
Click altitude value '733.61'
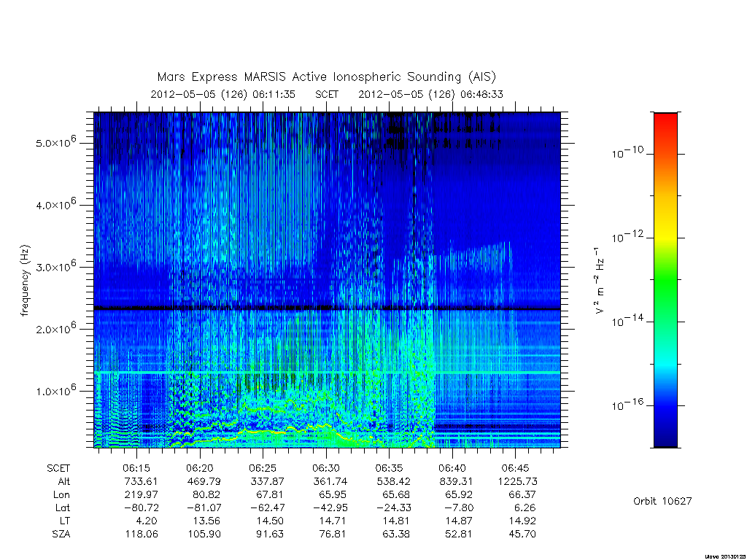coord(141,481)
